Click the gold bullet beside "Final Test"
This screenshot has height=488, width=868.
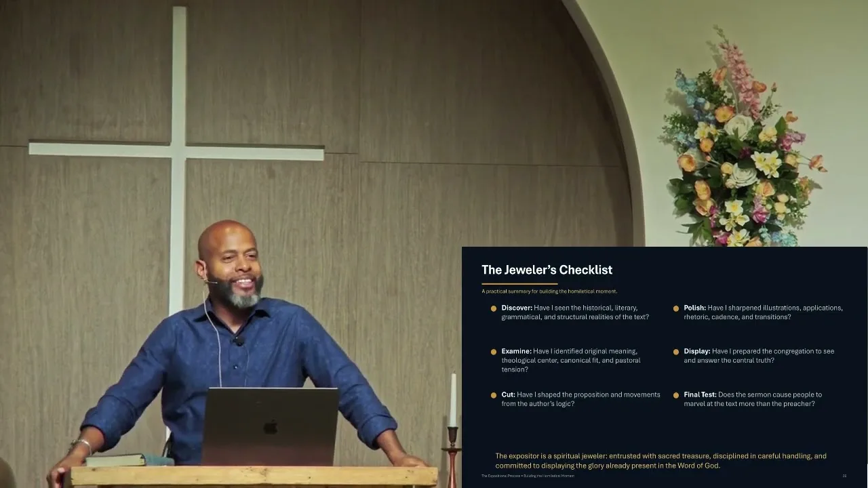point(676,395)
